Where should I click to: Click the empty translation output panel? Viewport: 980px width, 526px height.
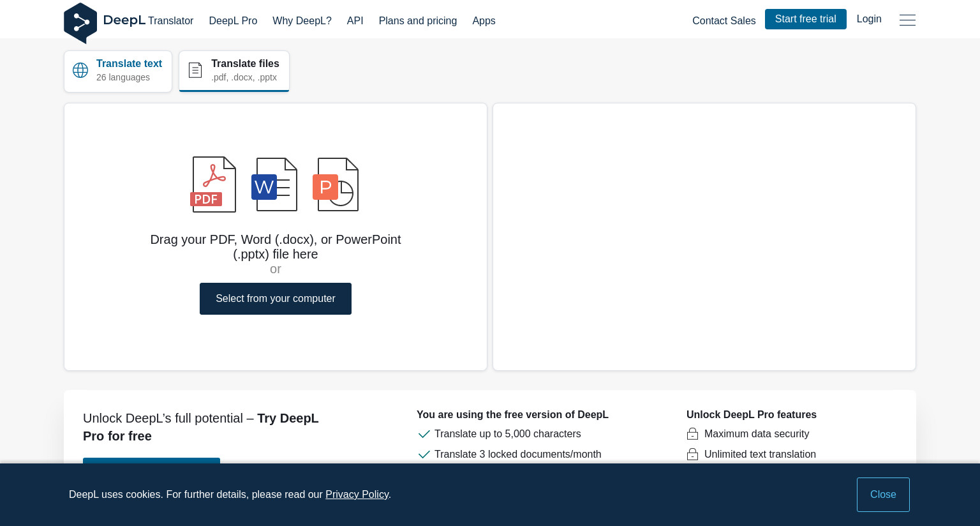click(704, 237)
